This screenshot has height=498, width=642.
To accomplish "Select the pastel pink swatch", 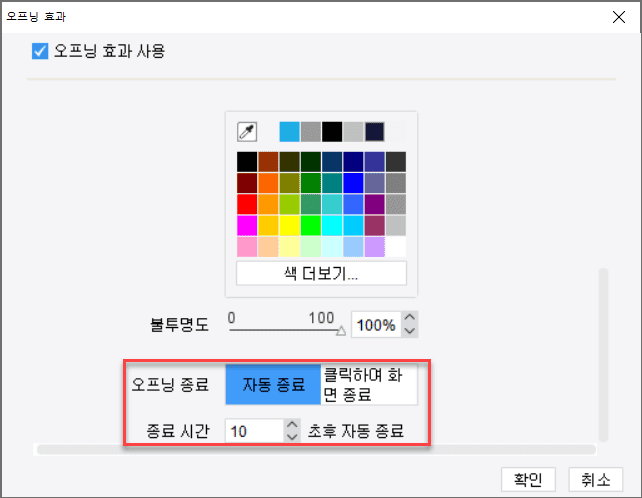I will coord(247,247).
